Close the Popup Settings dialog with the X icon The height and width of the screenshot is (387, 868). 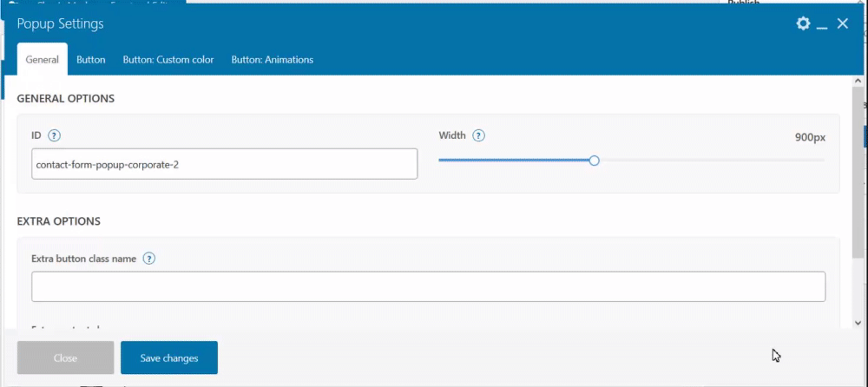click(842, 23)
